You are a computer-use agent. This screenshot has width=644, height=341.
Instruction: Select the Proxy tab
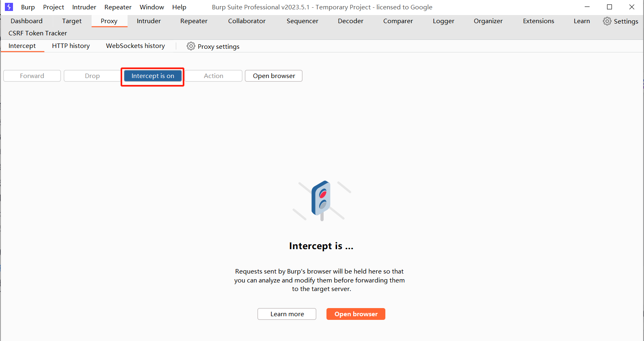click(x=109, y=21)
